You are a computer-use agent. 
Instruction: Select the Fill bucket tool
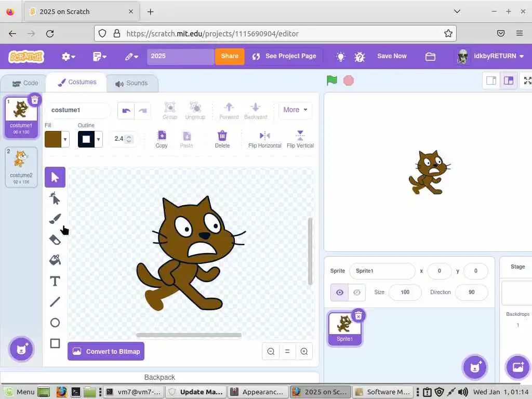pos(55,260)
